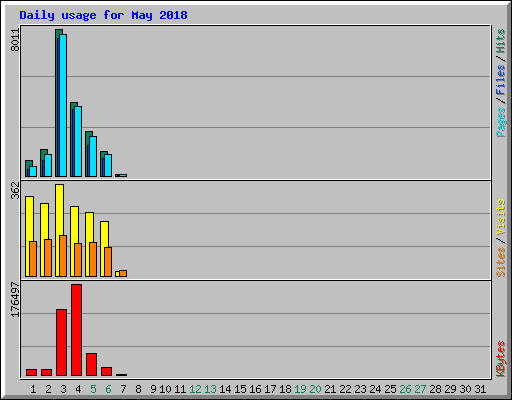Click day 10 on the x-axis
Screen dimensions: 512x400
point(165,389)
